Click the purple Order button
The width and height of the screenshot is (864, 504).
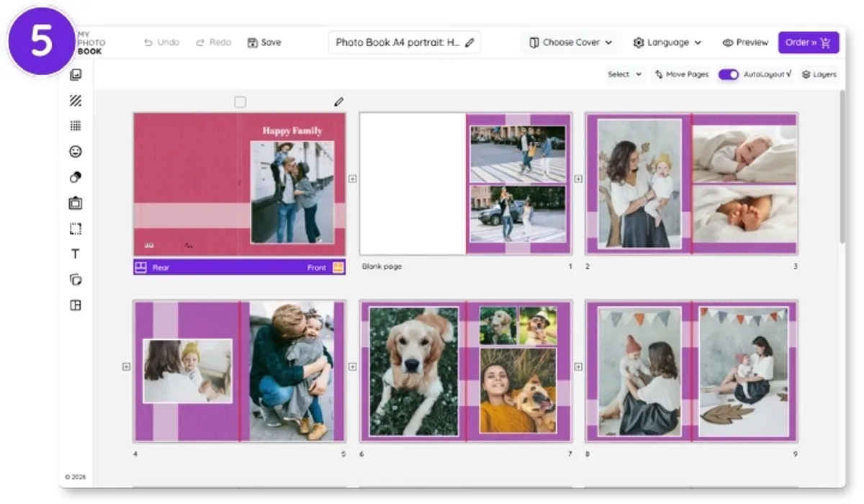click(x=809, y=42)
